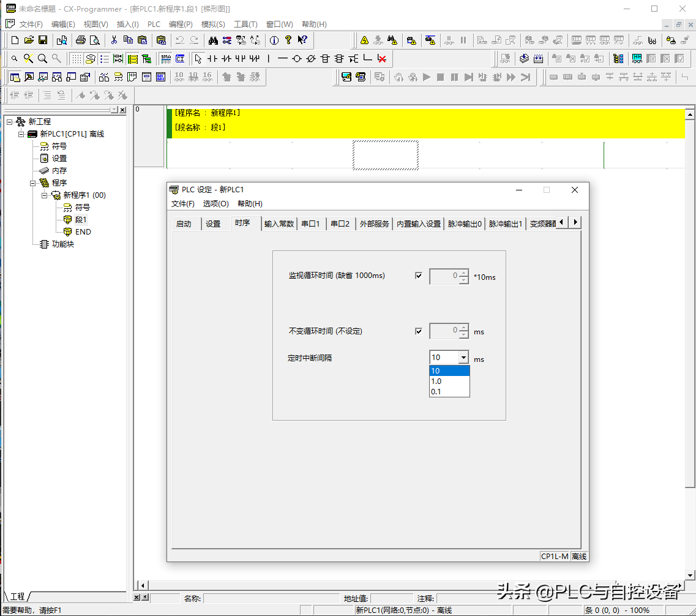Switch to the 串口1 tab

tap(310, 223)
